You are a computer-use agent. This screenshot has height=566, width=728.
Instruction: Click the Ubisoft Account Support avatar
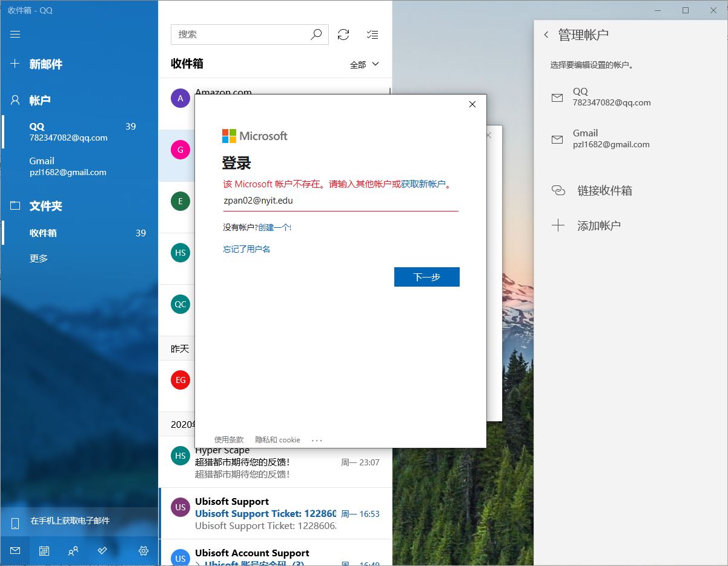click(x=180, y=558)
